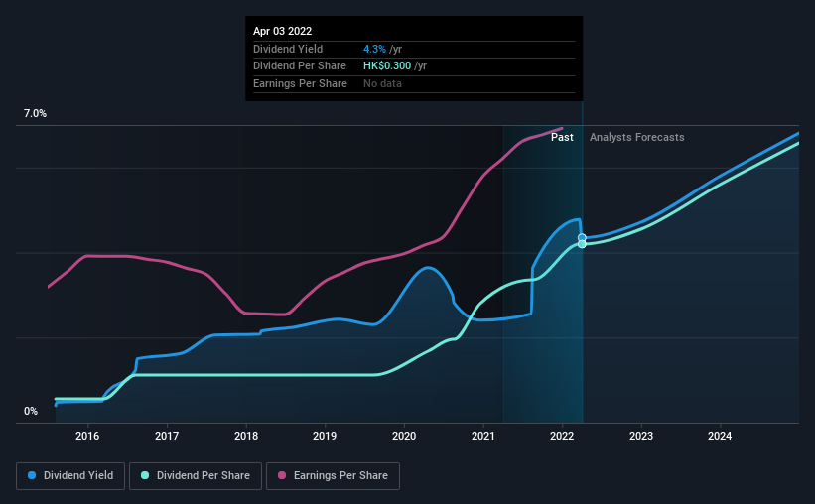The height and width of the screenshot is (504, 815).
Task: Toggle the Dividend Yield legend series
Action: tap(70, 476)
